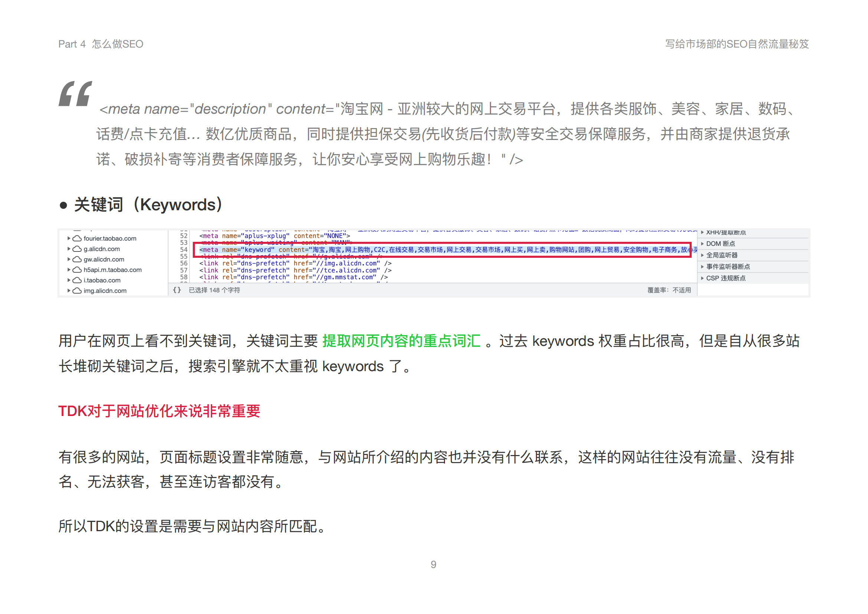Click the cloud icon beside gw.alicdn.com
Image resolution: width=868 pixels, height=614 pixels.
click(x=77, y=259)
